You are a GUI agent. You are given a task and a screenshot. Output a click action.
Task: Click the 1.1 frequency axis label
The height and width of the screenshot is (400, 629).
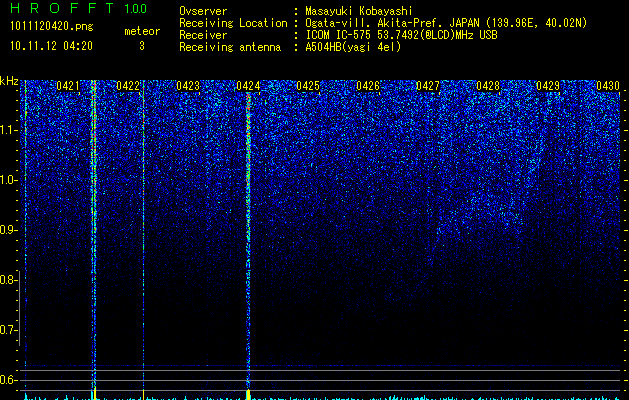[9, 130]
